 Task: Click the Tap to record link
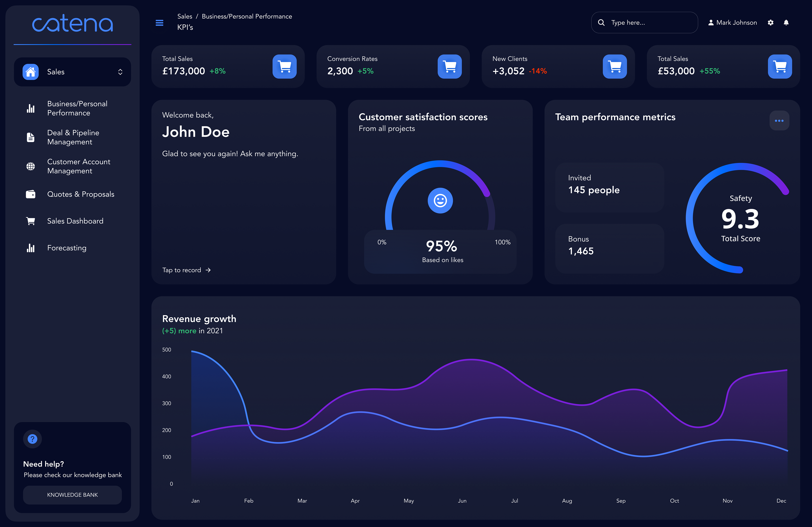coord(187,270)
